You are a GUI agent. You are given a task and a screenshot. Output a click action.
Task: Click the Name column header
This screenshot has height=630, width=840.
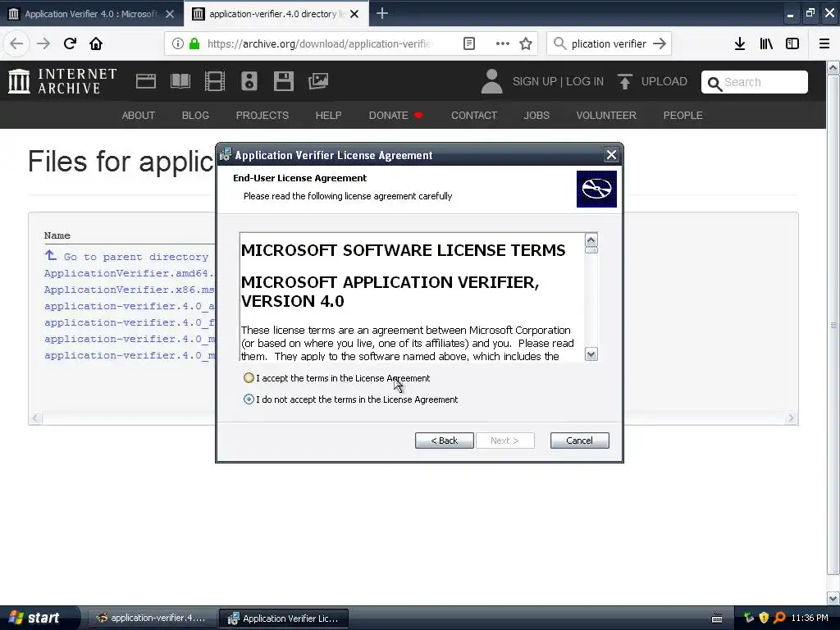pos(57,235)
